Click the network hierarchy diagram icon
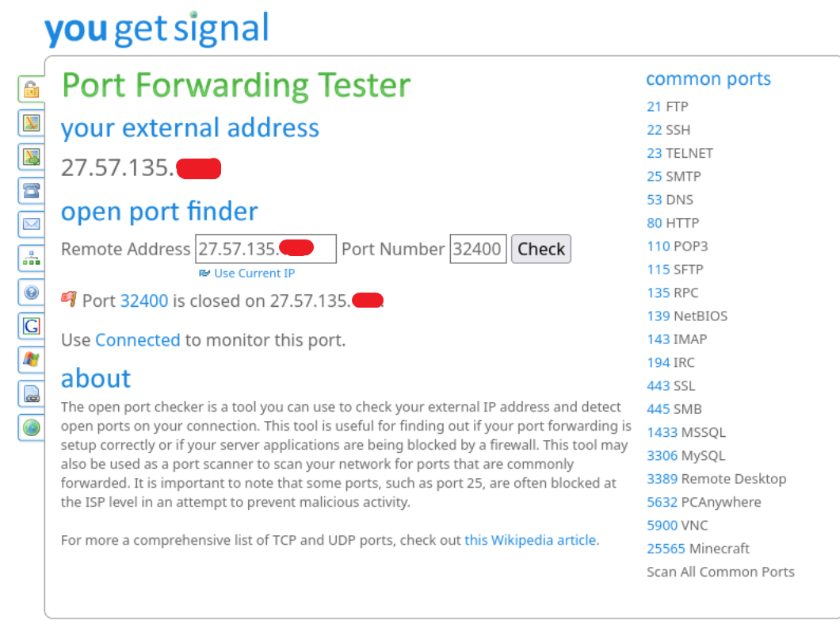 point(31,258)
